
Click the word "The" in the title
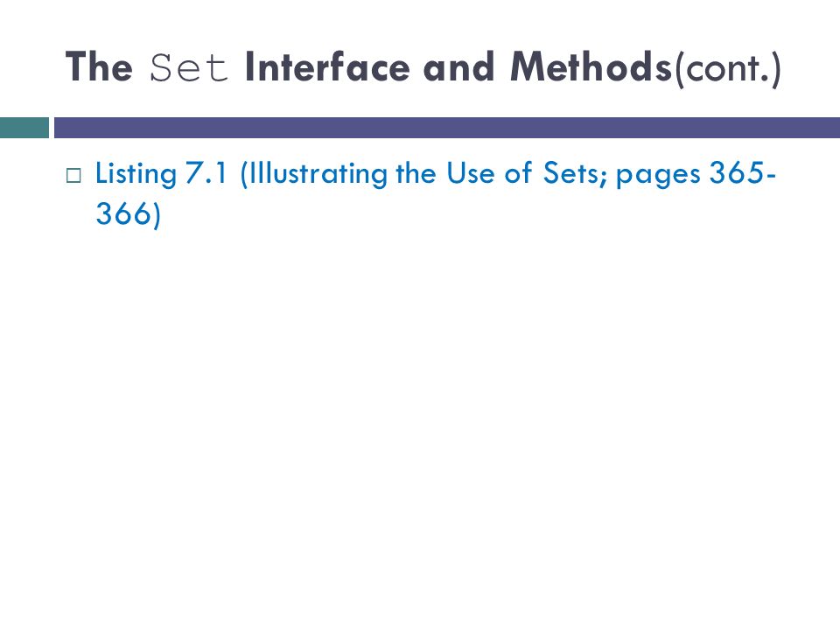click(99, 67)
